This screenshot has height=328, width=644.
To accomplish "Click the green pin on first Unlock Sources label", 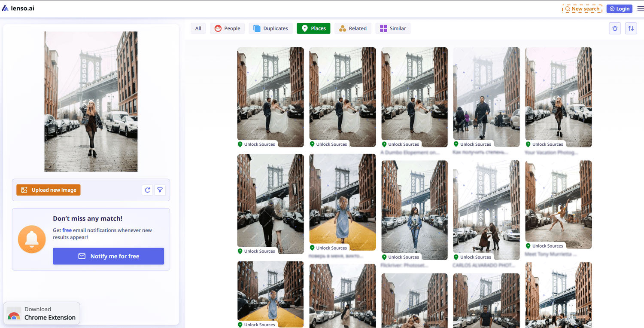I will [x=241, y=144].
